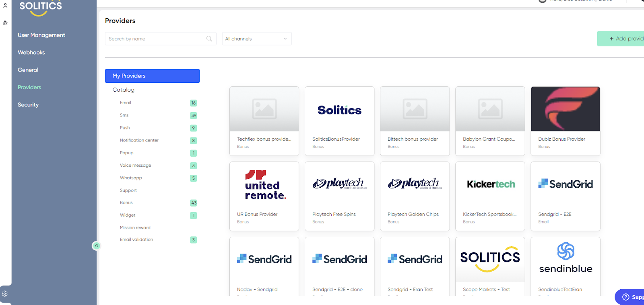Screen dimensions: 644x305
Task: Open Techflex bonus provider card
Action: coord(264,121)
